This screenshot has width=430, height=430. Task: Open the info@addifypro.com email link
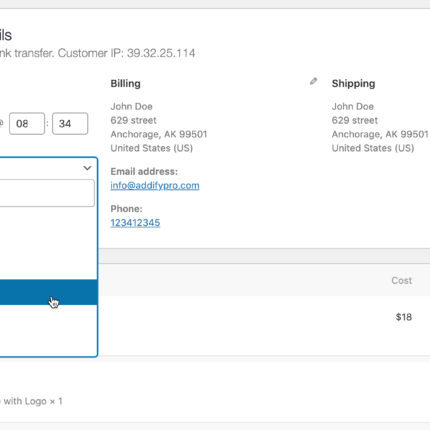(155, 185)
